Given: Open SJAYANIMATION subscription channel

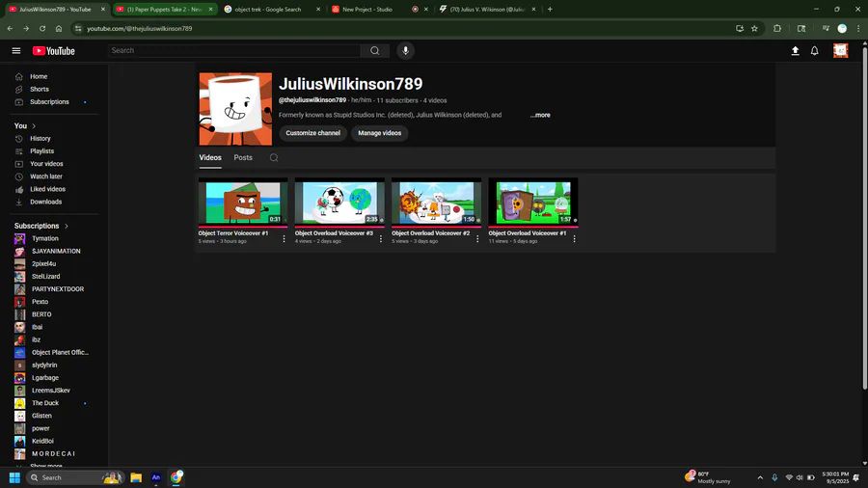Looking at the screenshot, I should (x=54, y=251).
